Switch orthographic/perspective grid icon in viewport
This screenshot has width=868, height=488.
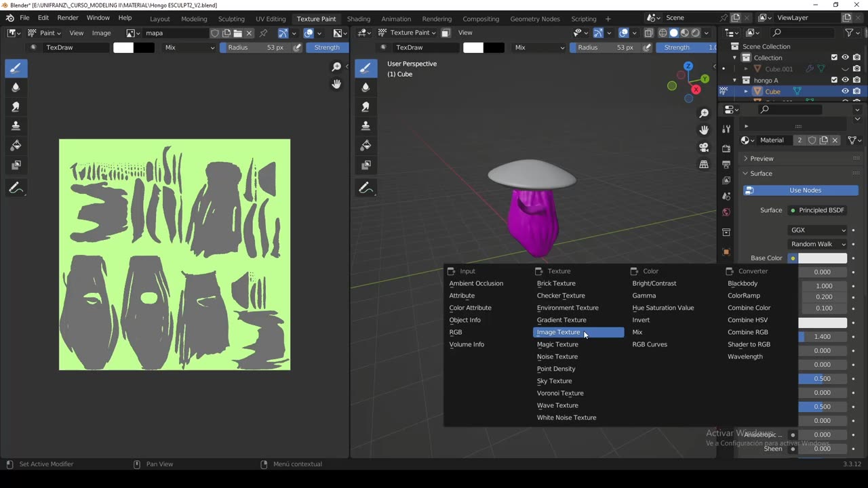[704, 164]
